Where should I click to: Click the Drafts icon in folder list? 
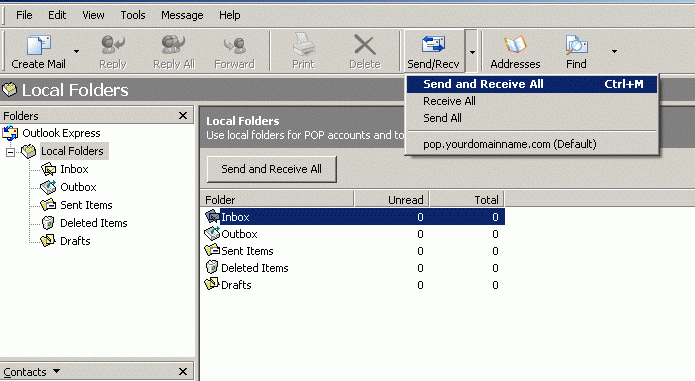pos(212,284)
